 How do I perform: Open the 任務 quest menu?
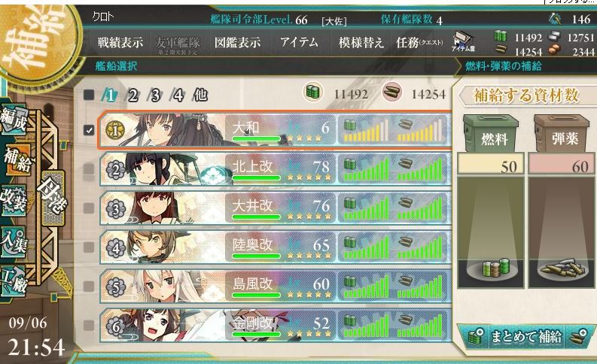[x=419, y=43]
